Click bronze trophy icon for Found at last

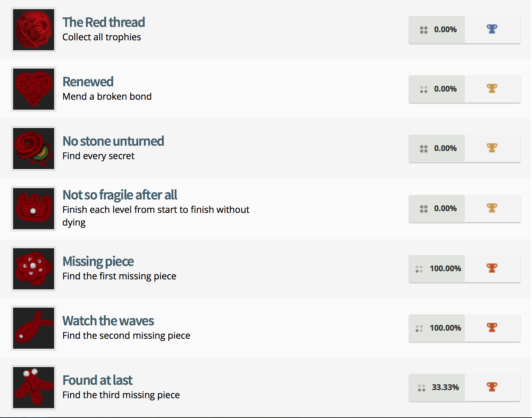[x=492, y=387]
